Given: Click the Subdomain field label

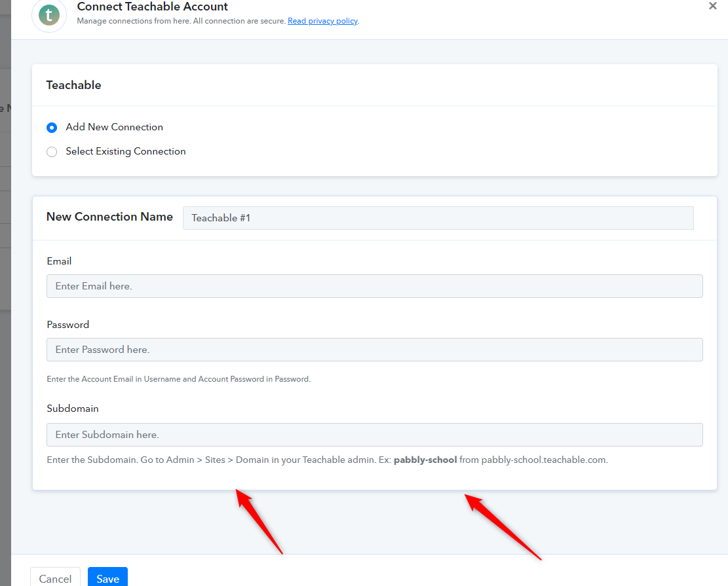Looking at the screenshot, I should [x=73, y=409].
